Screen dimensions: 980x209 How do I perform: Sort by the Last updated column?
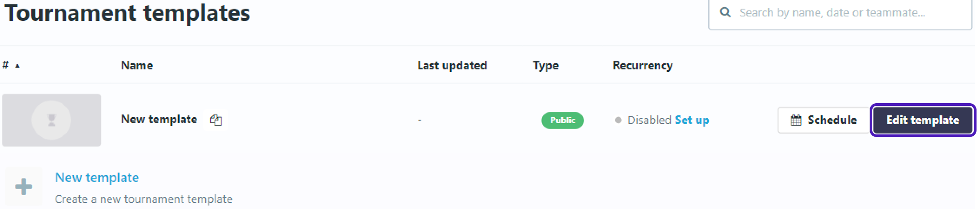coord(452,65)
